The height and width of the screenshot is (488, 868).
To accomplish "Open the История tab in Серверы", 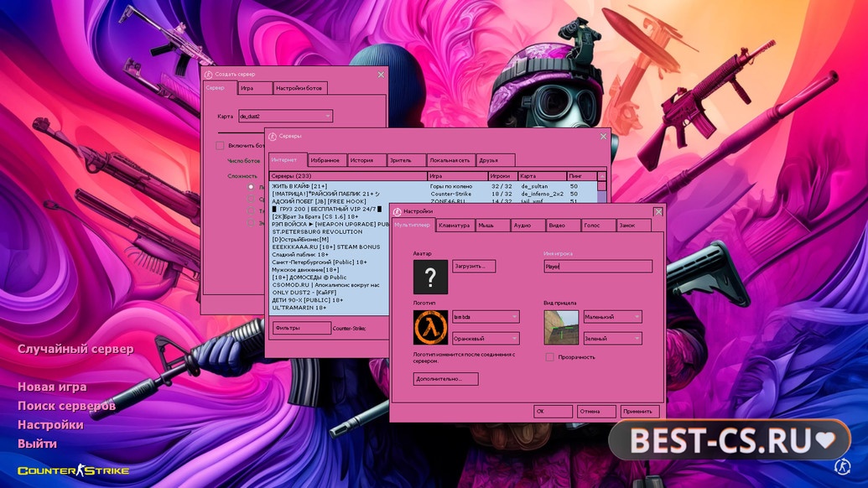I will 366,160.
